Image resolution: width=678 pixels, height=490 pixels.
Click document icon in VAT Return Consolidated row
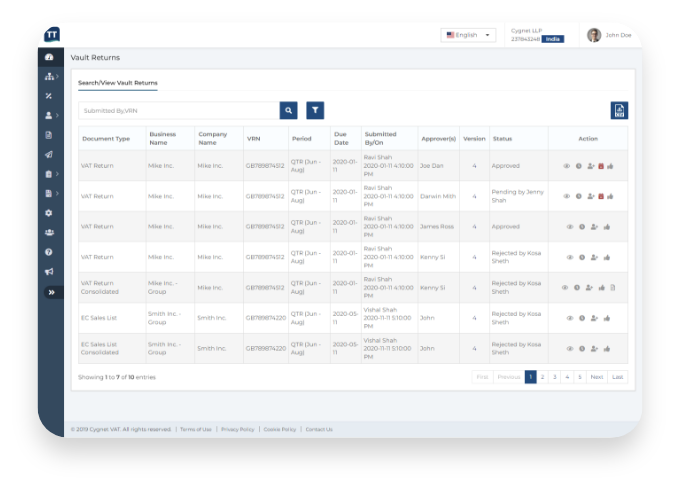pyautogui.click(x=613, y=288)
